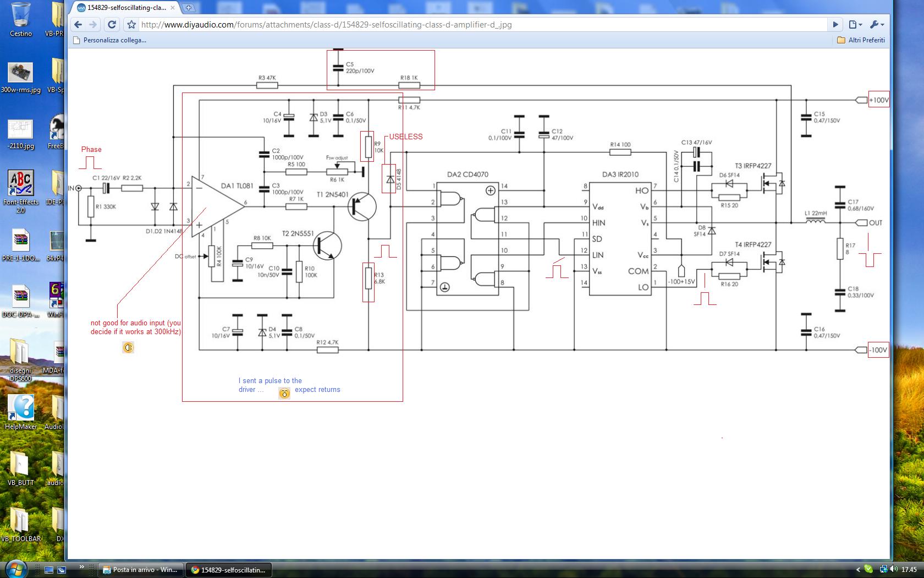The image size is (924, 578).
Task: Click the Switch Between Windows quick launch icon
Action: pyautogui.click(x=61, y=570)
